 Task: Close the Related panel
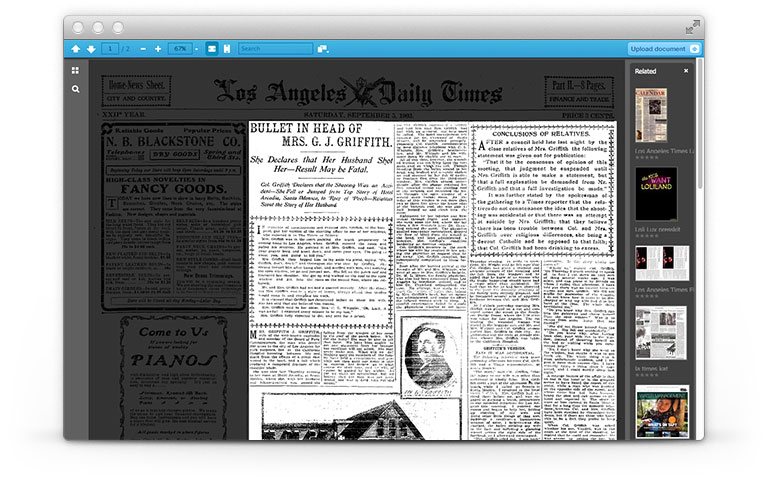(686, 71)
